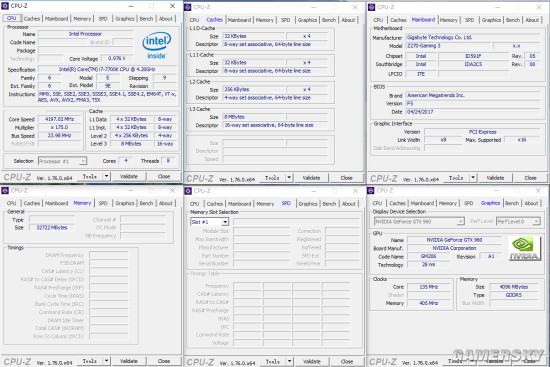Screen dimensions: 550x367
Task: Click CPU-Z title icon of Graphics window
Action: click(371, 190)
